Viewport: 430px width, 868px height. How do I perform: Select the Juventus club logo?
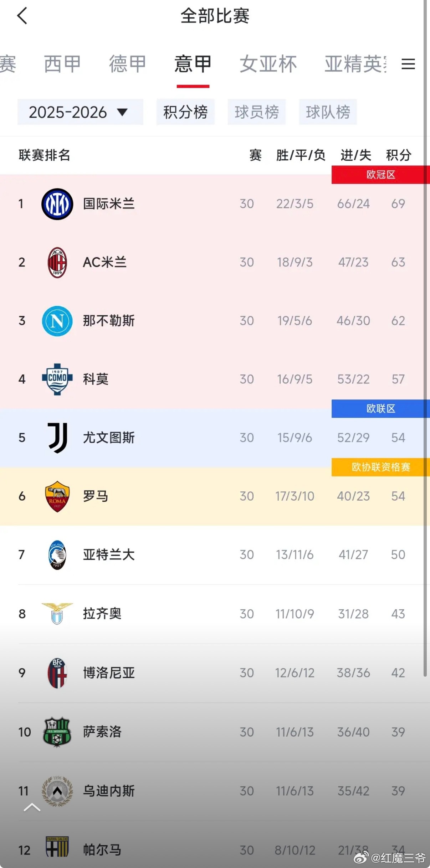click(x=57, y=438)
